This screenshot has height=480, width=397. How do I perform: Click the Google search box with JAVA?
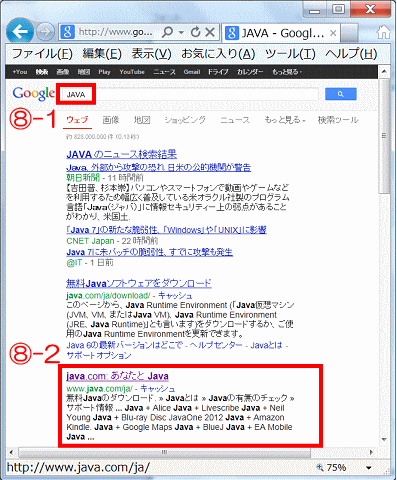click(190, 94)
